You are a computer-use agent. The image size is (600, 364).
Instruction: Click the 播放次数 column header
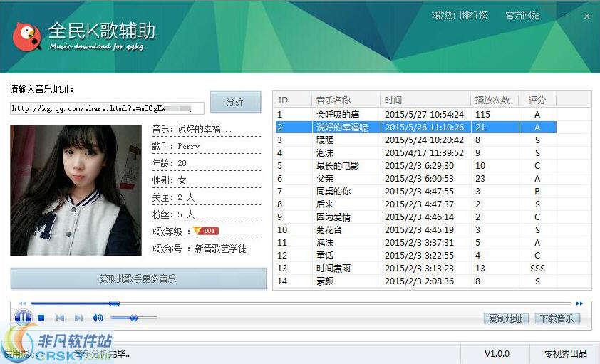tap(495, 100)
